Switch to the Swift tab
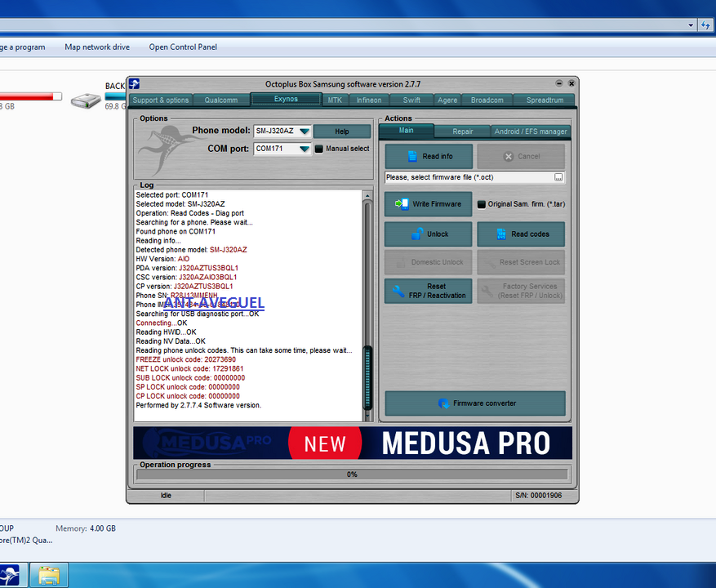 [411, 100]
